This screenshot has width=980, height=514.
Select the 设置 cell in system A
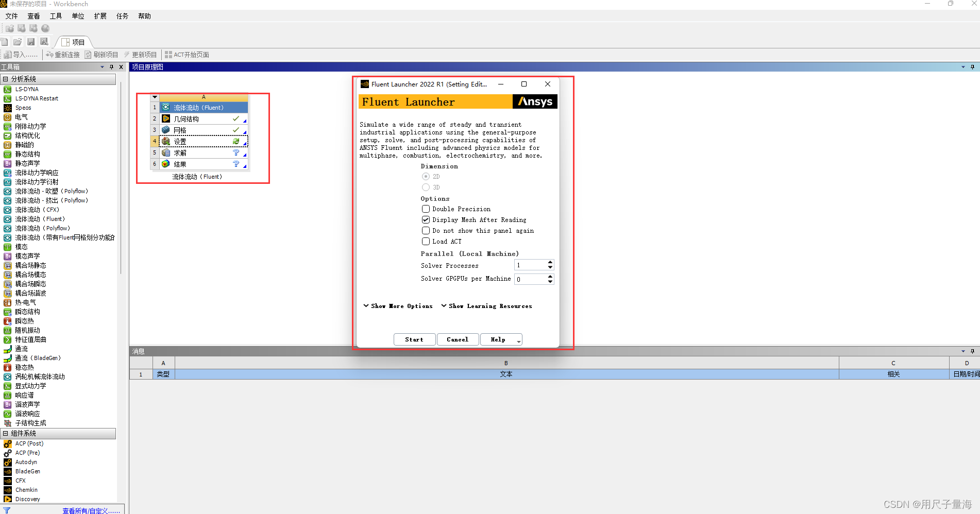pos(204,141)
